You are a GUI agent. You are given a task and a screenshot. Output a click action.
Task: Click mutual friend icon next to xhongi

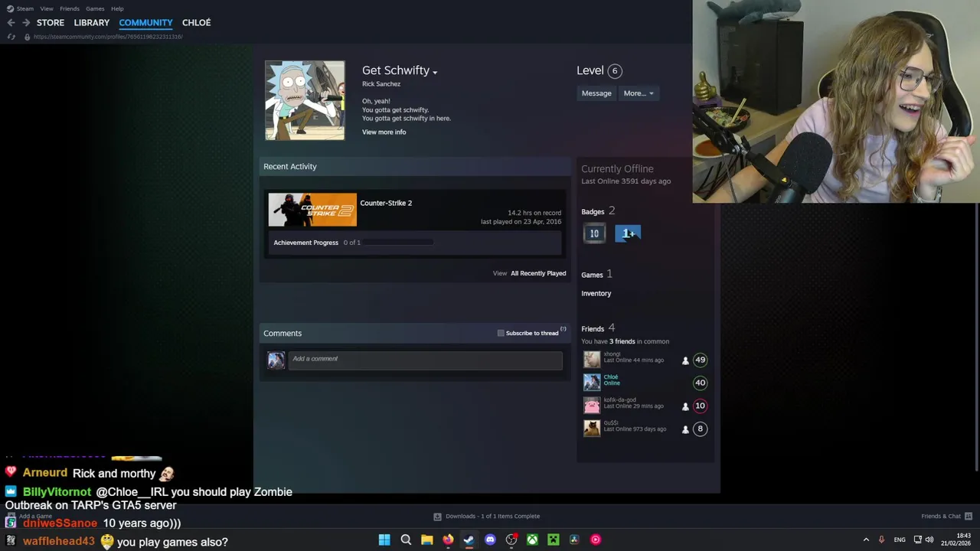point(685,360)
